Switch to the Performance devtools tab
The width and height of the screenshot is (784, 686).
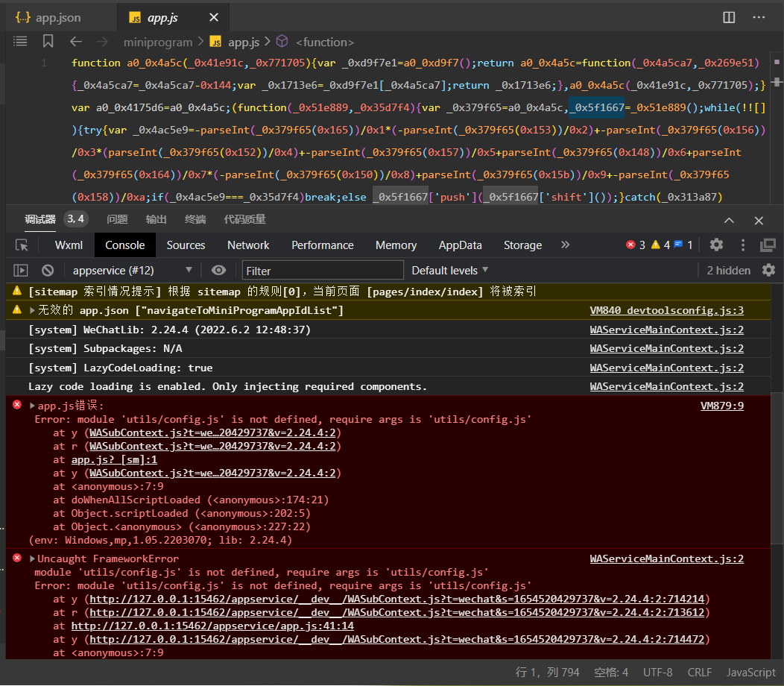click(x=323, y=245)
